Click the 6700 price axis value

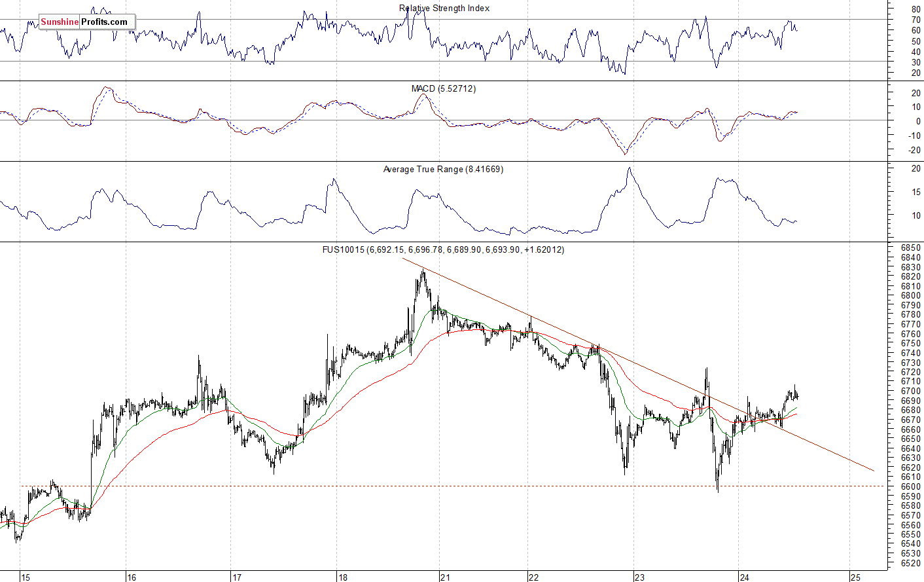point(911,391)
